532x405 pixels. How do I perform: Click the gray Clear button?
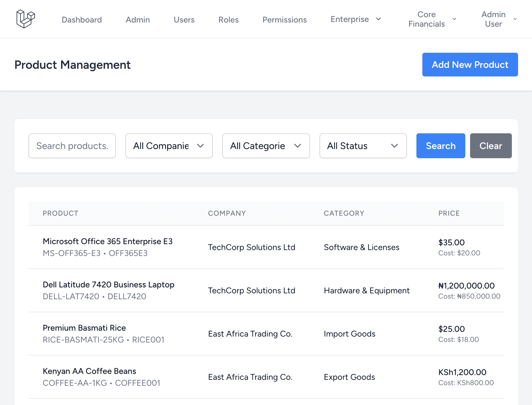coord(491,146)
